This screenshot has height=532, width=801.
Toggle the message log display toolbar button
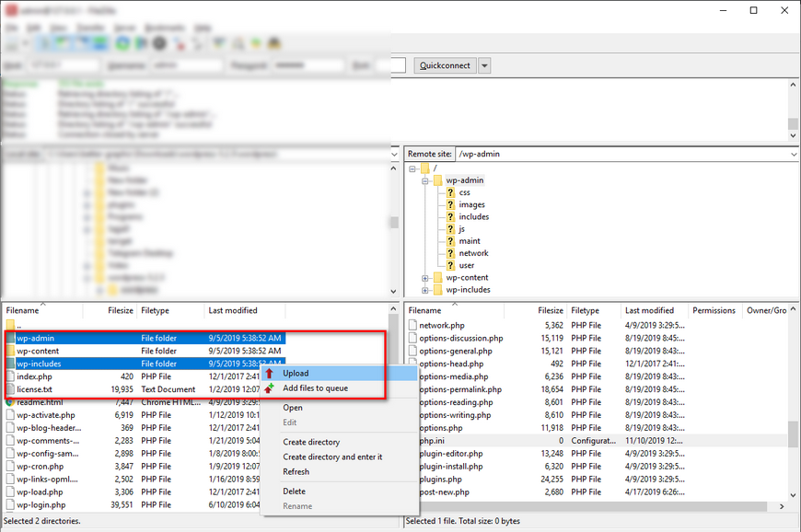pos(45,44)
